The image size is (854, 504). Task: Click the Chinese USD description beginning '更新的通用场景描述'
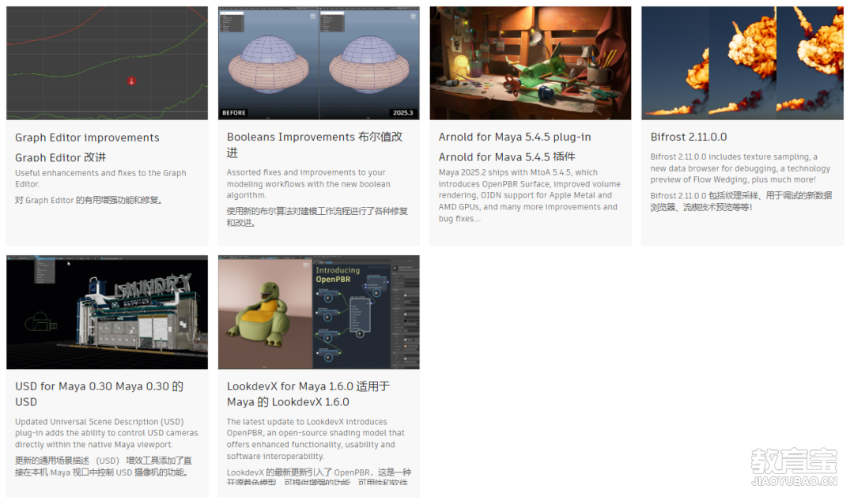pyautogui.click(x=104, y=466)
